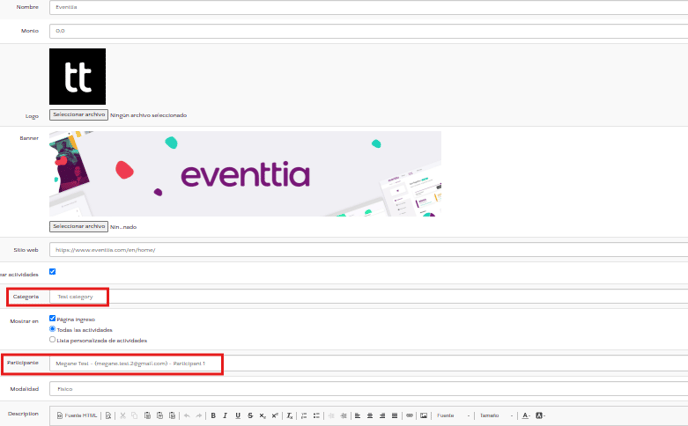
Task: Insert a link with the link icon
Action: click(x=409, y=414)
